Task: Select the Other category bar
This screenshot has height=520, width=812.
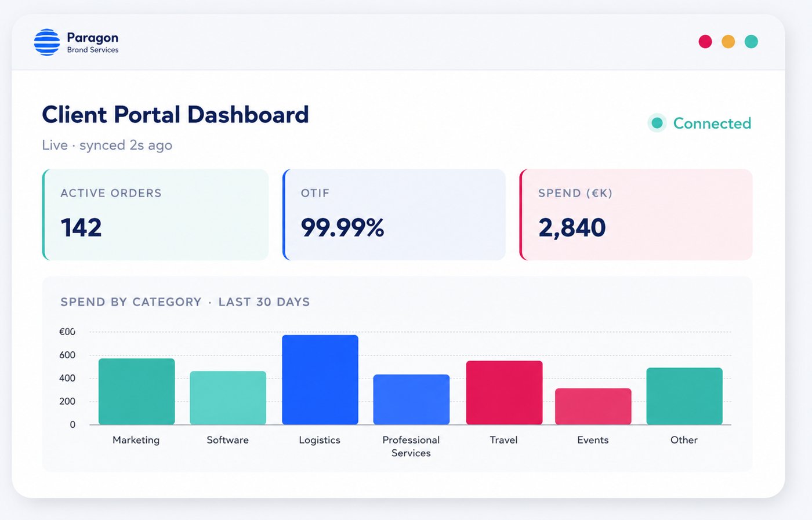Action: [684, 396]
